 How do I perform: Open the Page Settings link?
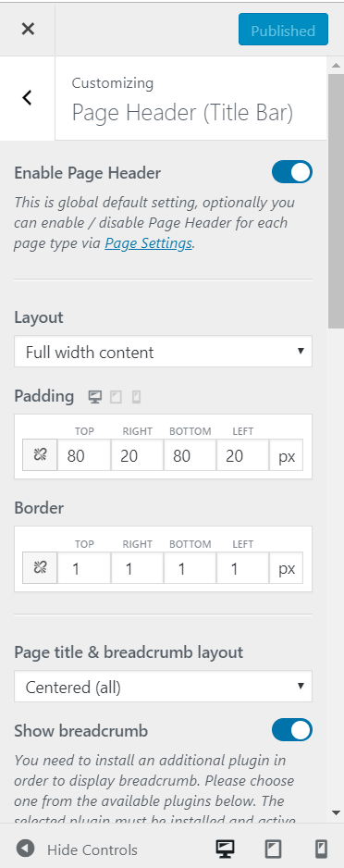(148, 243)
